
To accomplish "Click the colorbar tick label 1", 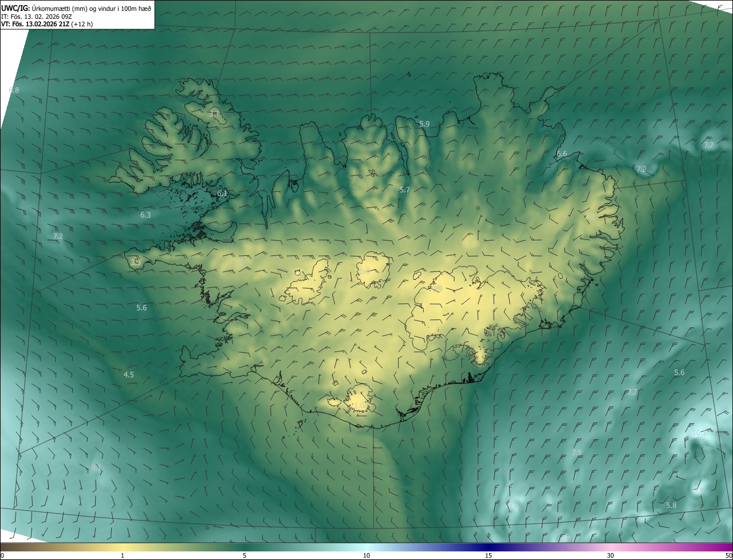I will coord(123,555).
